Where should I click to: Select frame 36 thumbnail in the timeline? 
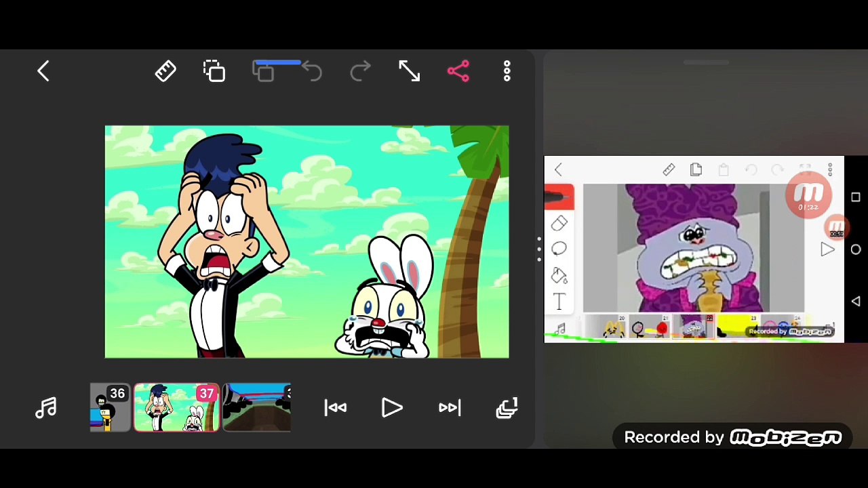pos(110,407)
